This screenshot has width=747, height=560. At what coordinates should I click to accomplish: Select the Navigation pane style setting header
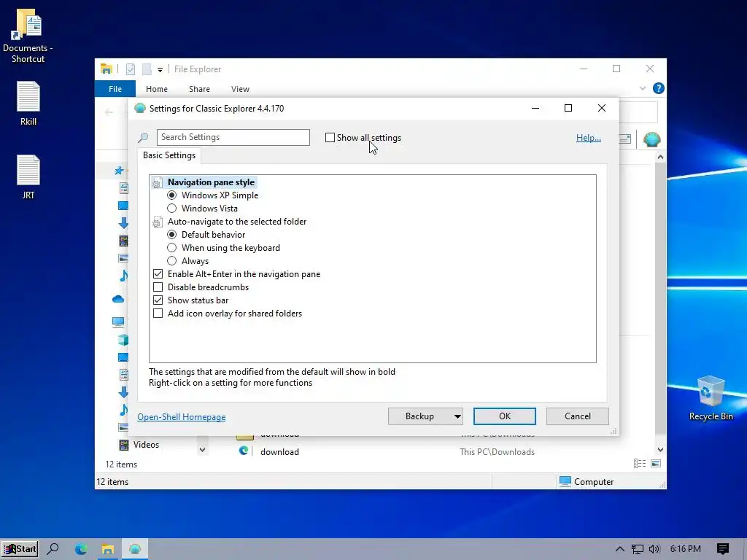click(x=211, y=182)
